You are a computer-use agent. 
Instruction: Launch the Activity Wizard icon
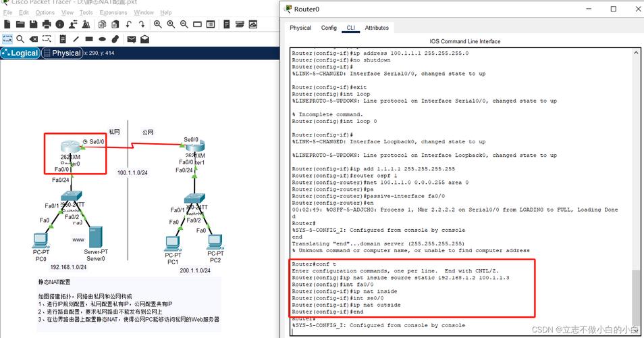click(x=86, y=24)
